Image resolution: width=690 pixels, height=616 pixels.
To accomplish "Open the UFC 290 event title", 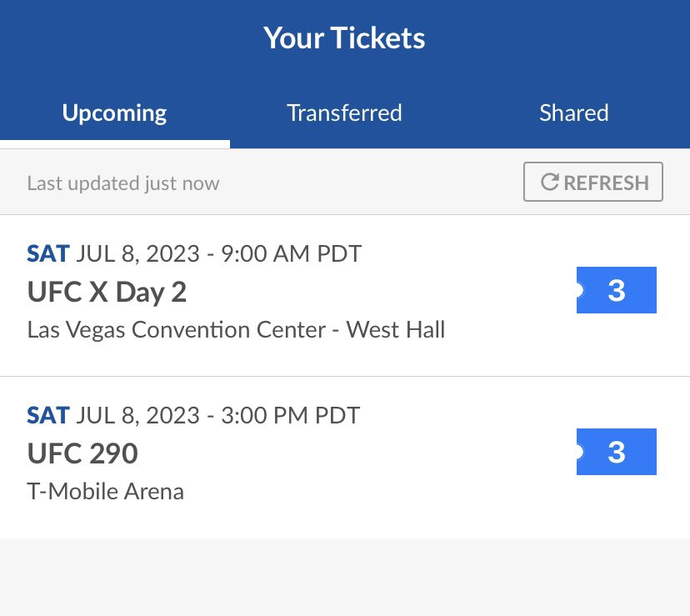I will pos(82,453).
